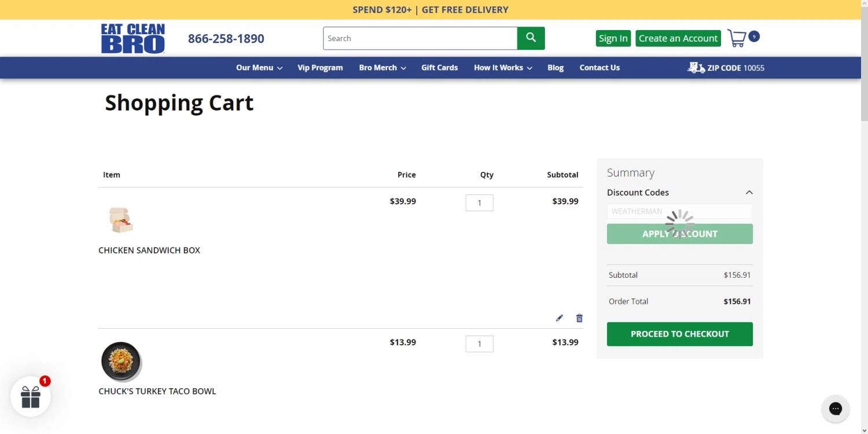868x434 pixels.
Task: Click the Sign In button
Action: click(x=613, y=38)
